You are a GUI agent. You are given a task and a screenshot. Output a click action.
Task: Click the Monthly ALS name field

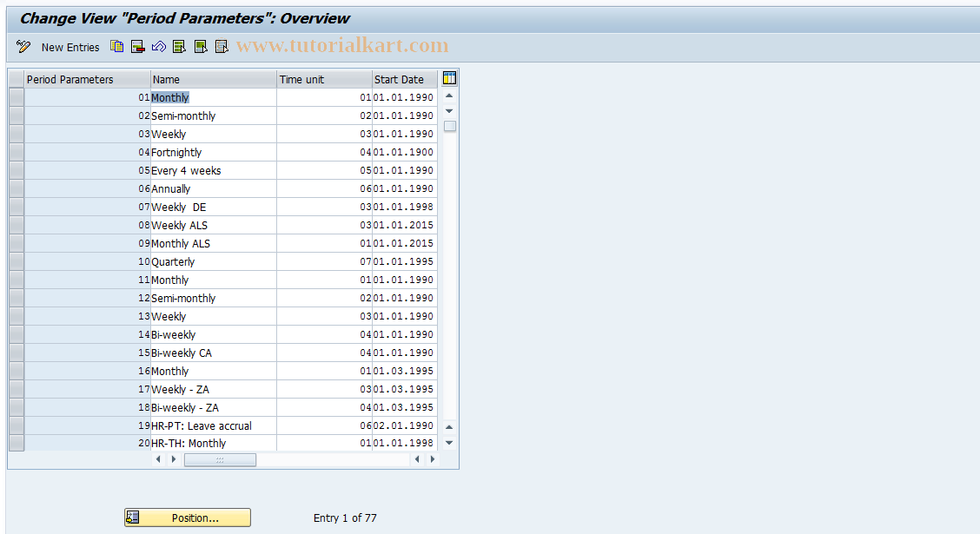(x=214, y=244)
